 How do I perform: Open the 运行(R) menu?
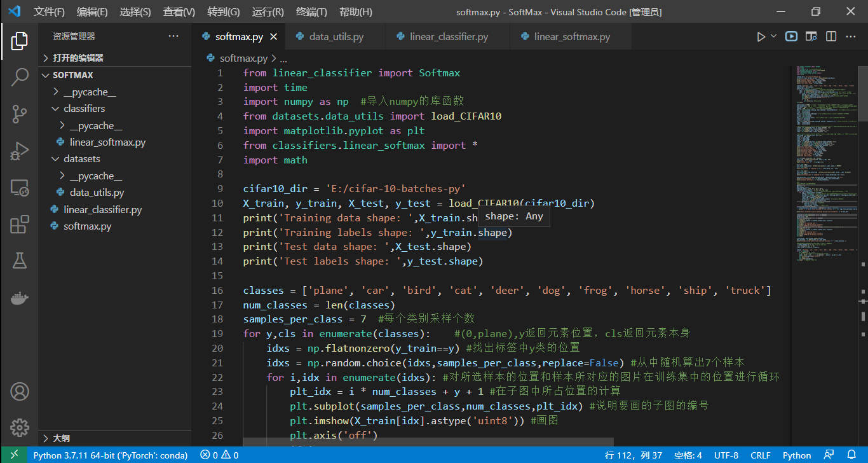pos(268,12)
